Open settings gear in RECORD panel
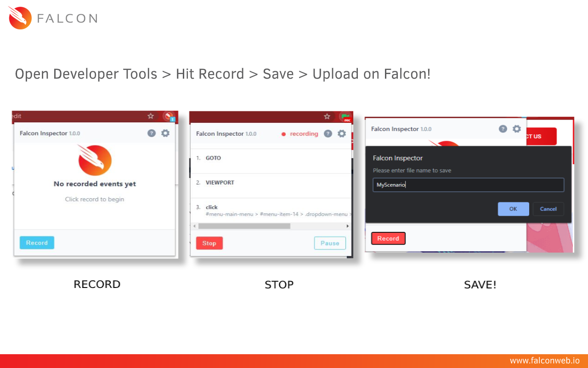The height and width of the screenshot is (368, 588). (165, 133)
